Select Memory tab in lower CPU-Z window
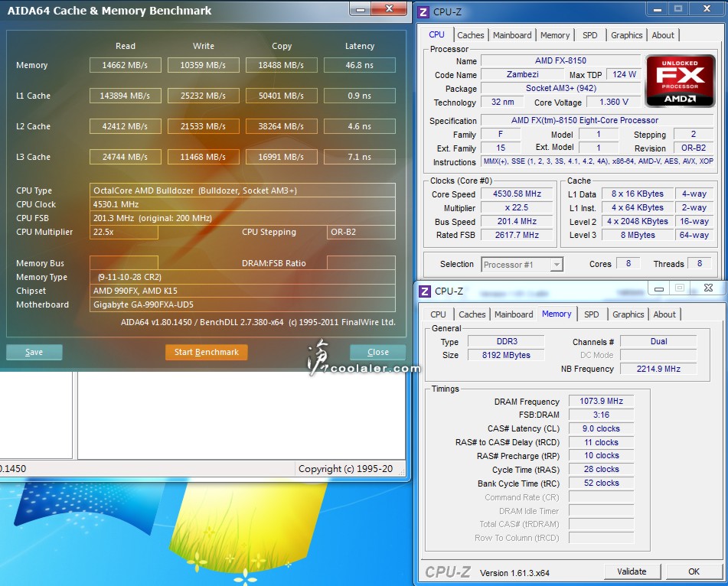This screenshot has width=728, height=586. (x=557, y=314)
